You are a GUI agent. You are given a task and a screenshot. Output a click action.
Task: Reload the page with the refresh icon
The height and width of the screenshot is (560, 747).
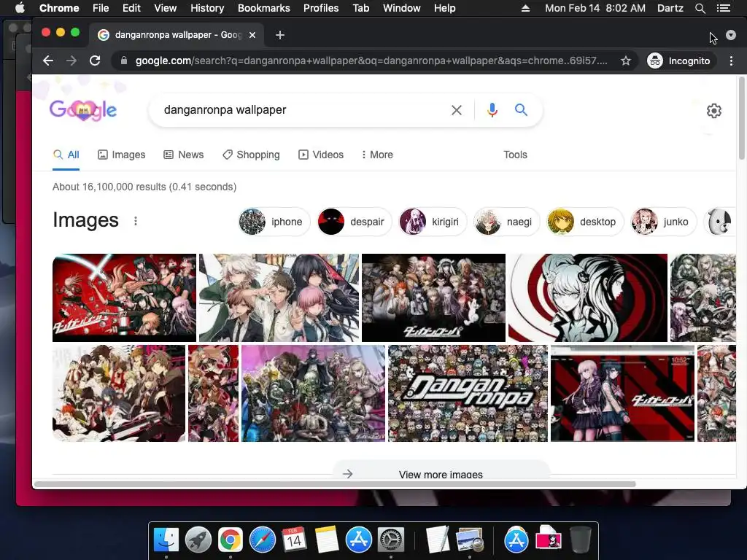point(95,61)
